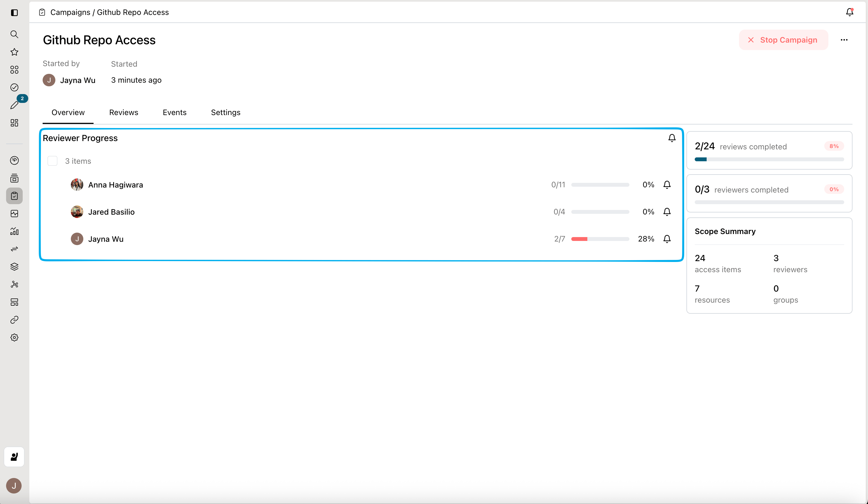
Task: Switch to the Reviews tab
Action: 124,113
